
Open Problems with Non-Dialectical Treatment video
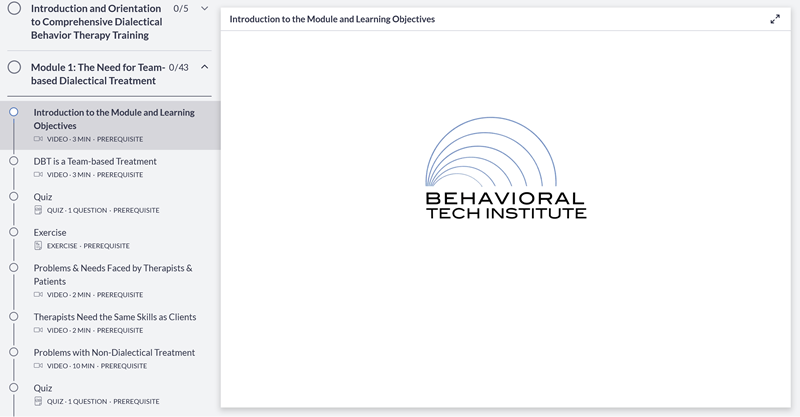(x=114, y=352)
